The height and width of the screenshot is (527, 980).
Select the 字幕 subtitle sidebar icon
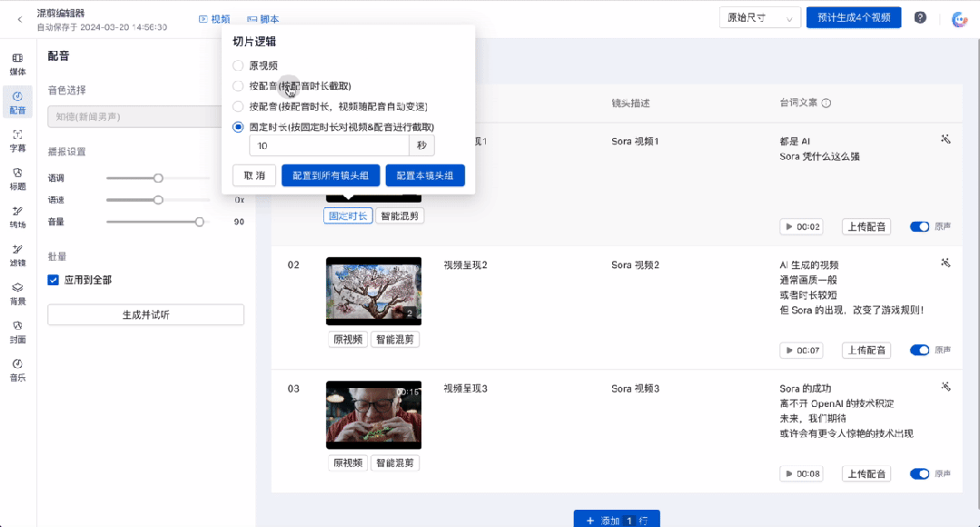pyautogui.click(x=17, y=141)
